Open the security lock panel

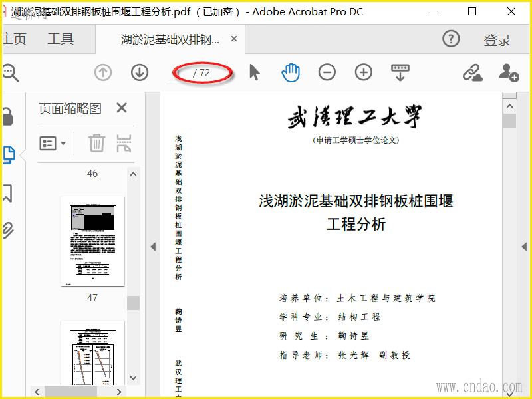[x=8, y=117]
